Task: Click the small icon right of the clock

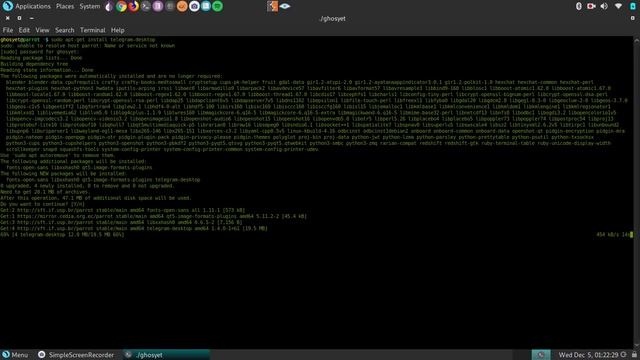Action: point(623,355)
